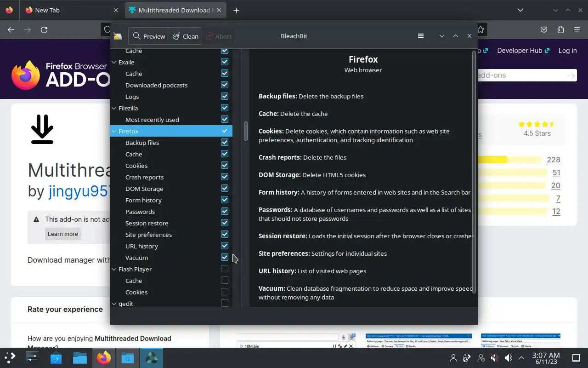Collapse the gedit tree group
Image resolution: width=588 pixels, height=368 pixels.
pyautogui.click(x=114, y=304)
